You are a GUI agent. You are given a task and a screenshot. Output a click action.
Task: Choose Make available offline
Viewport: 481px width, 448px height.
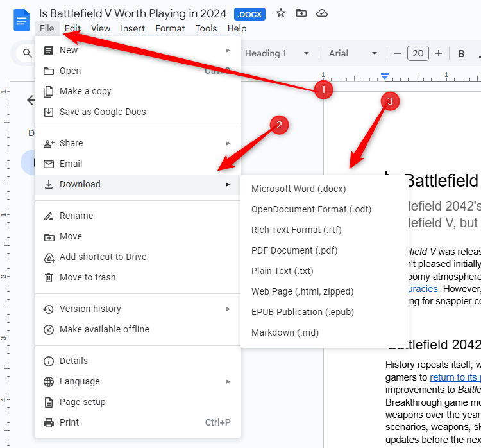tap(138, 329)
